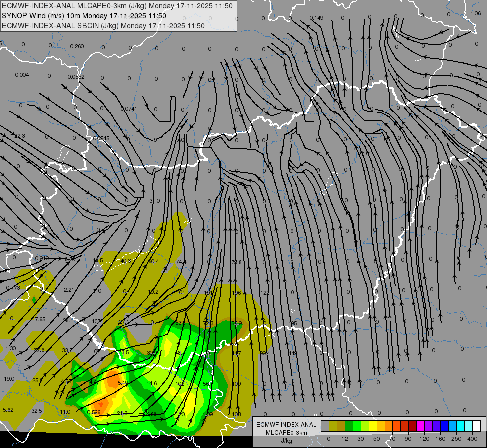Viewport: 487px width, 448px height.
Task: Click the legend scale label 160
Action: point(440,439)
